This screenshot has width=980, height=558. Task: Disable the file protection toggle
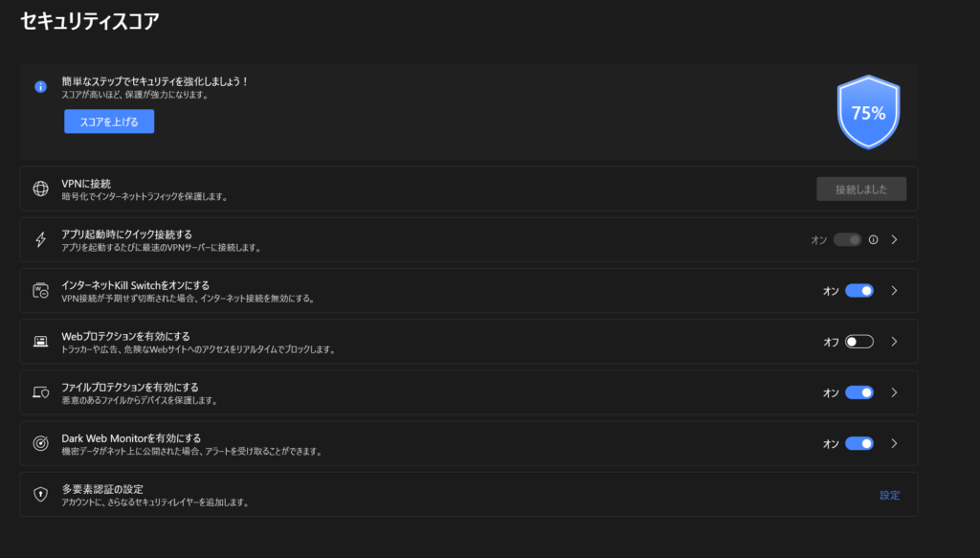coord(859,392)
